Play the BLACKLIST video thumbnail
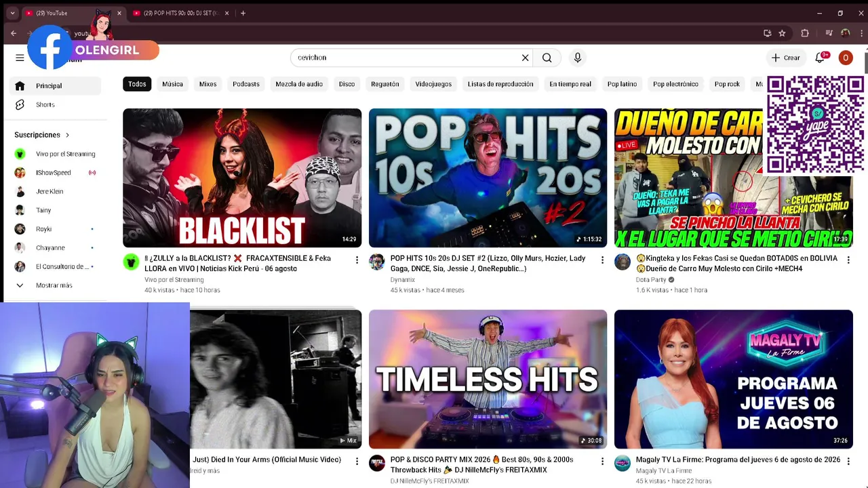Image resolution: width=868 pixels, height=488 pixels. coord(242,178)
